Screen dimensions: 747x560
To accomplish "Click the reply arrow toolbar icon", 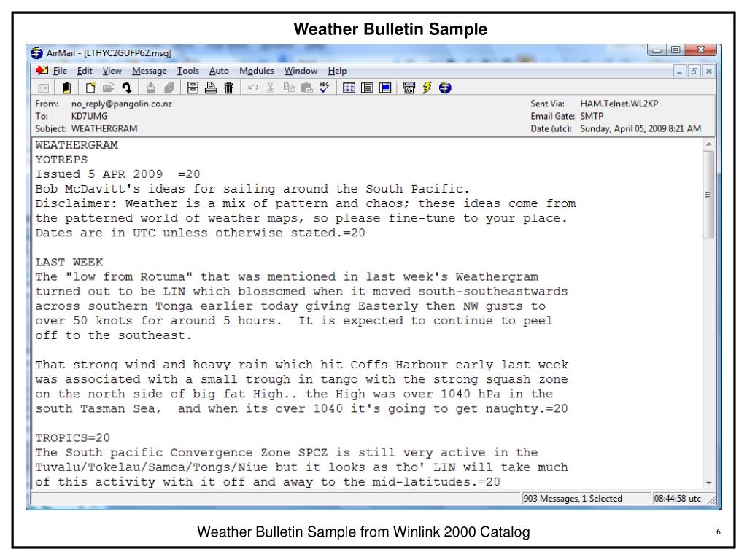I will pyautogui.click(x=127, y=87).
